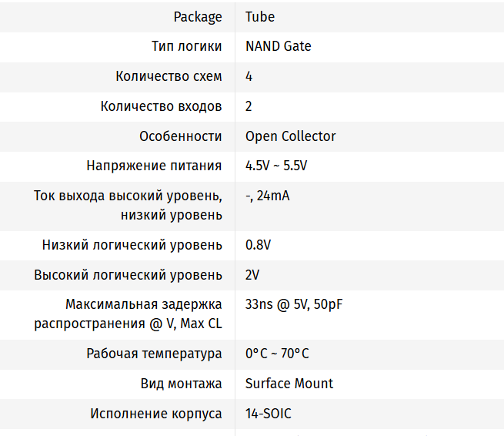Click the "Surface Mount" value
The width and height of the screenshot is (504, 436).
coord(289,384)
